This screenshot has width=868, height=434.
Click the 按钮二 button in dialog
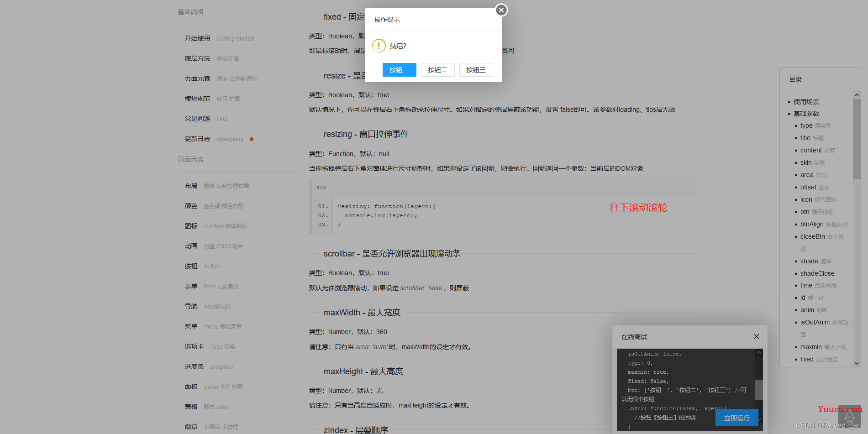[x=437, y=70]
